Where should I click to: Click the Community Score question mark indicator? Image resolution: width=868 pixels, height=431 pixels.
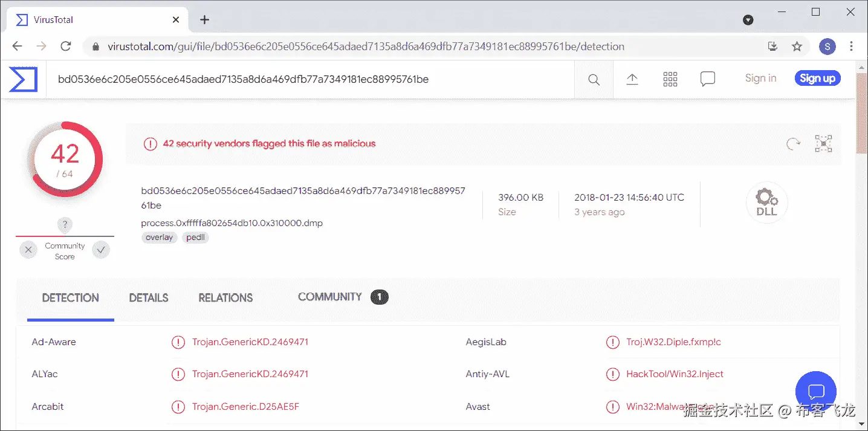pyautogui.click(x=64, y=224)
